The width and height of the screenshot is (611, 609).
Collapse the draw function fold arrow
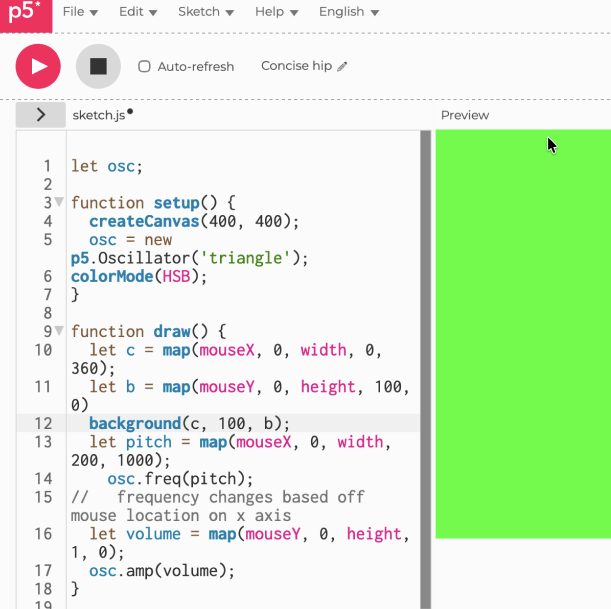click(59, 331)
